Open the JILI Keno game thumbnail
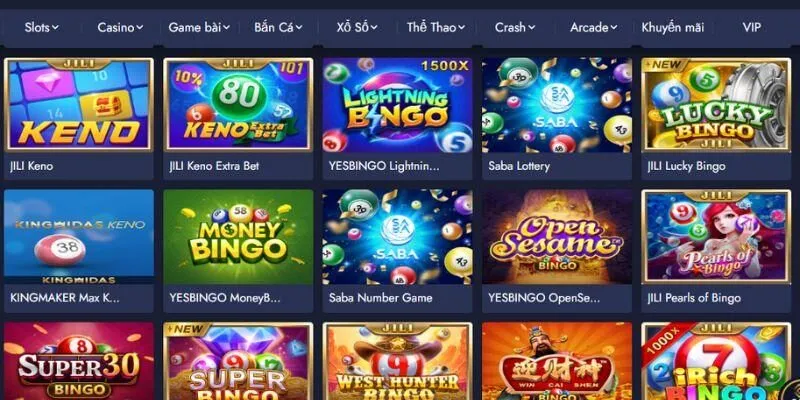The image size is (800, 400). tap(79, 105)
